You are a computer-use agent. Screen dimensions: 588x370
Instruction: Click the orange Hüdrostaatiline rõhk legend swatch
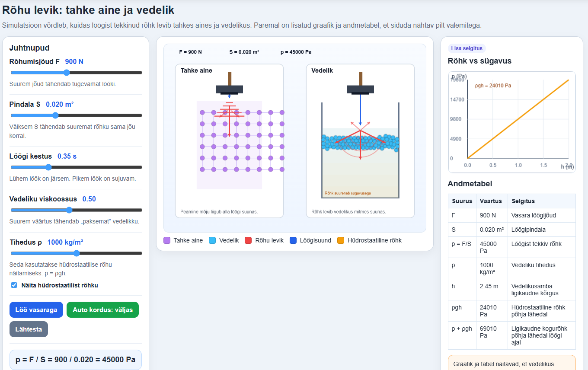341,240
